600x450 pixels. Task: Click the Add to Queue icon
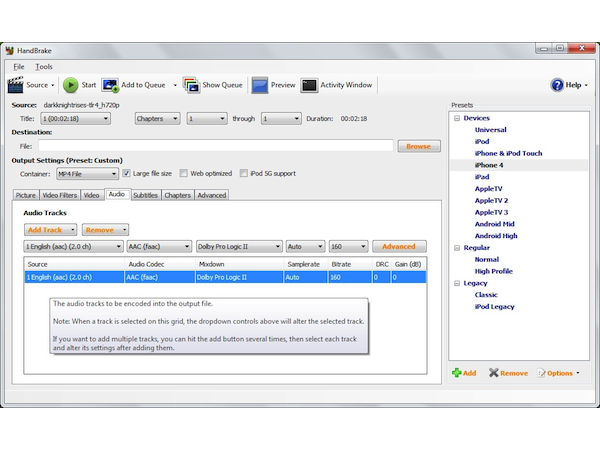(110, 85)
